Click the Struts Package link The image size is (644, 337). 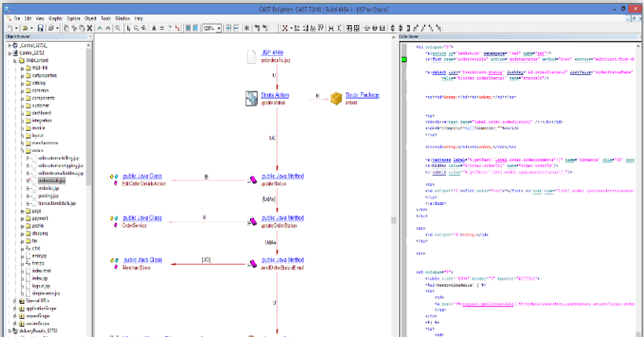coord(362,95)
